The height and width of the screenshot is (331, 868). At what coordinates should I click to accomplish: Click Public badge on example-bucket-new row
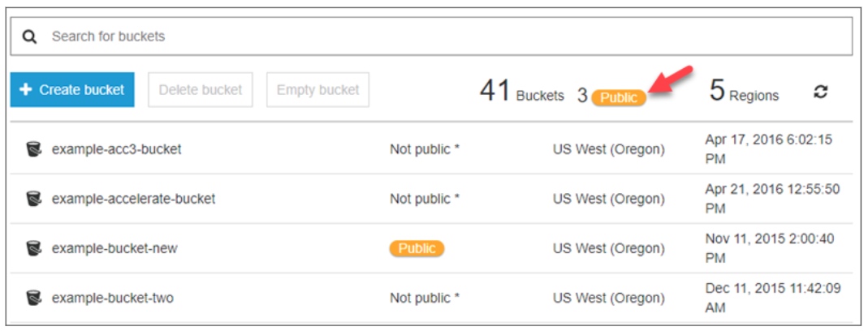417,248
